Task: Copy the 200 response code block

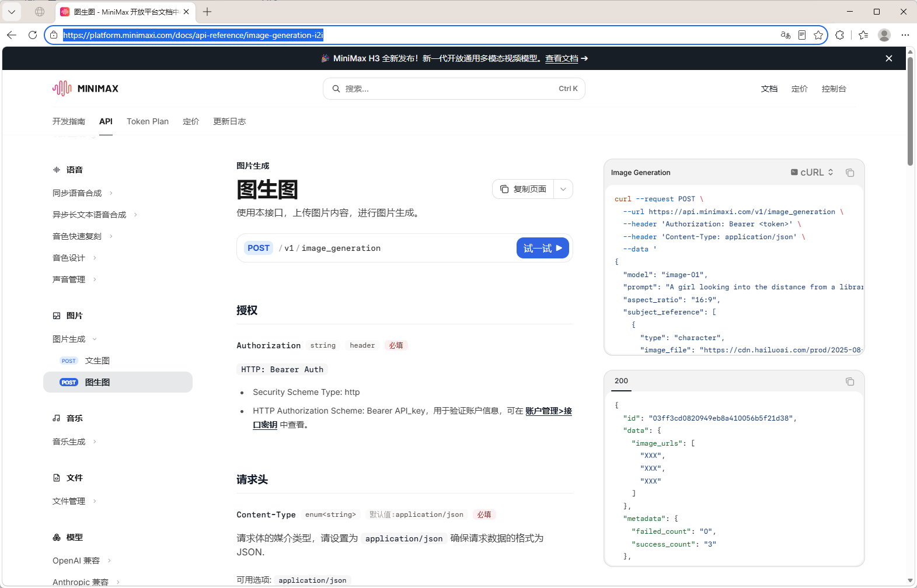Action: 850,381
